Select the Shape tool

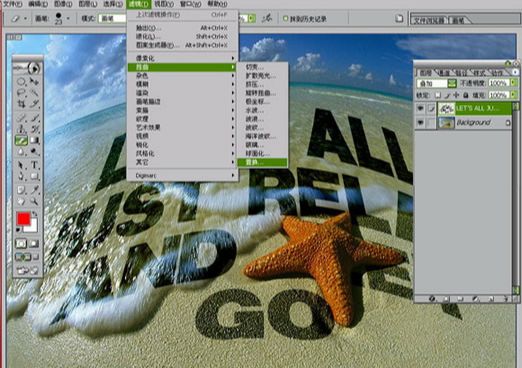click(34, 176)
